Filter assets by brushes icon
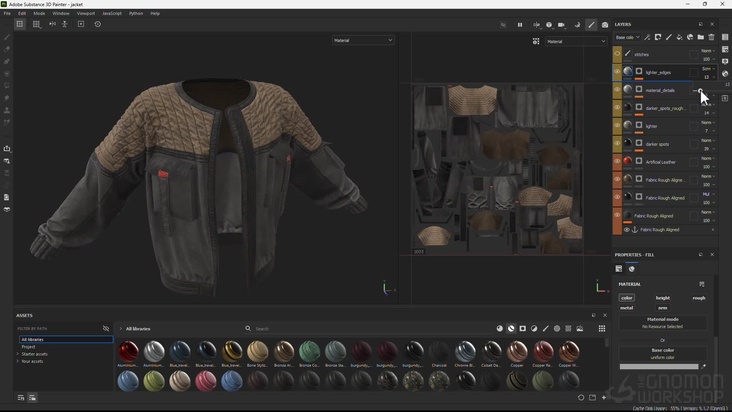Screen dimensions: 732x412 pos(545,328)
